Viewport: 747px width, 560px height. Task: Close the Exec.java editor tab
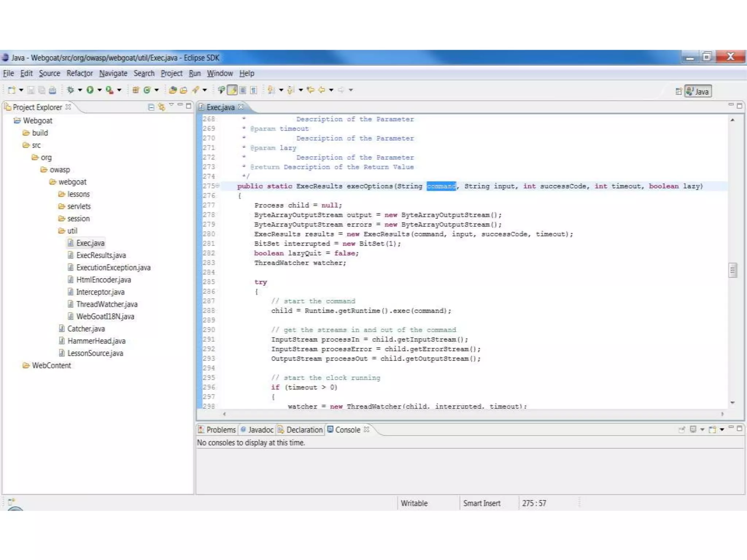tap(240, 107)
